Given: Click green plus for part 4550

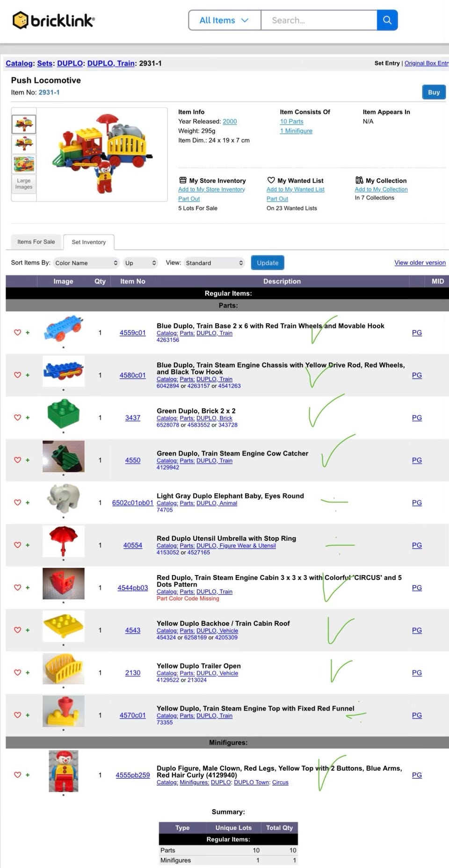Looking at the screenshot, I should click(28, 460).
